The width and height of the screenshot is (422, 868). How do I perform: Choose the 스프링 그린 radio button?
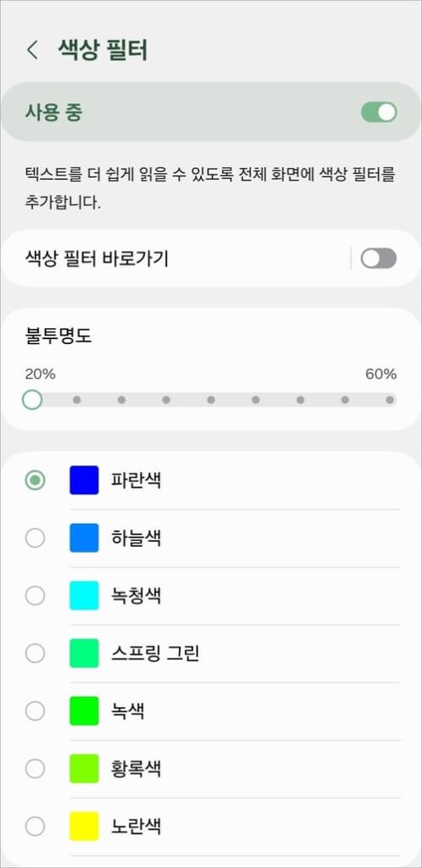36,654
